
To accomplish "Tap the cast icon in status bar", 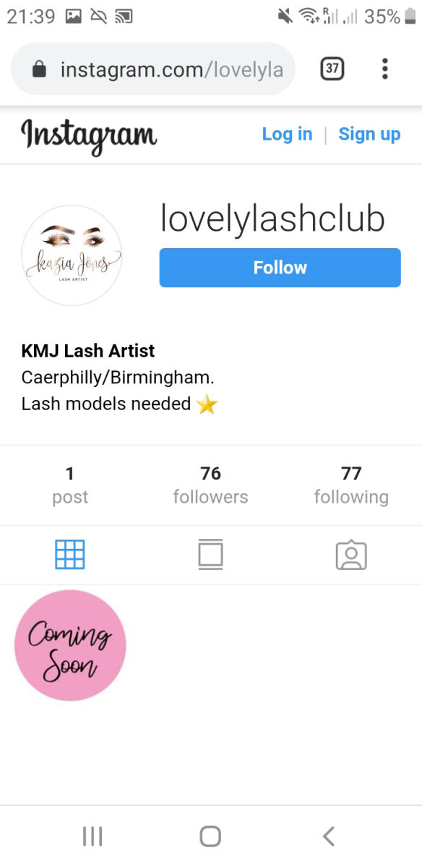I will point(124,16).
